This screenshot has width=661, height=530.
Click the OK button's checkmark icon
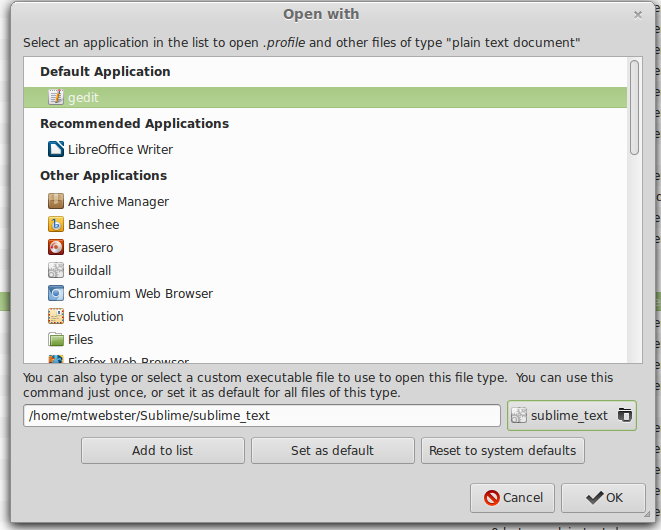pyautogui.click(x=594, y=498)
